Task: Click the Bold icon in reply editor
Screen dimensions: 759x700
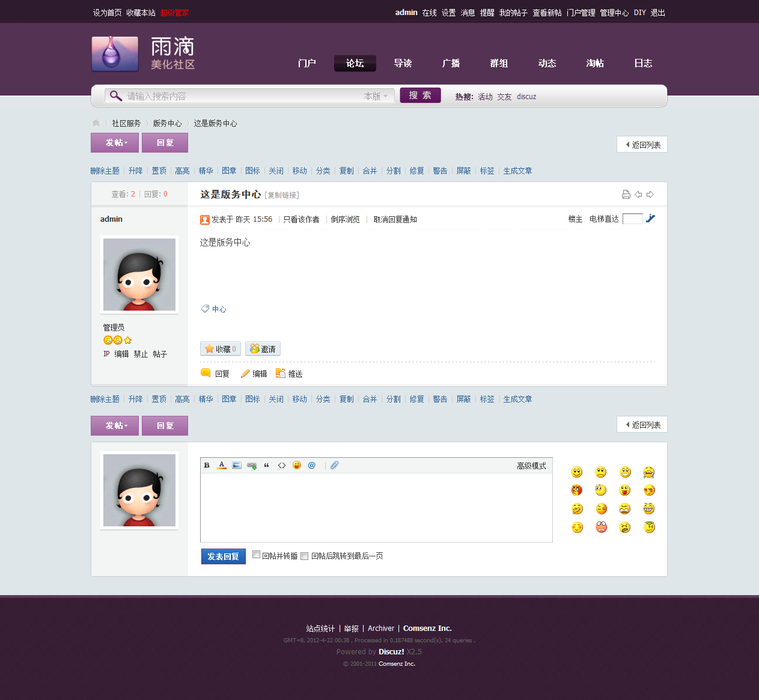Action: (x=207, y=465)
